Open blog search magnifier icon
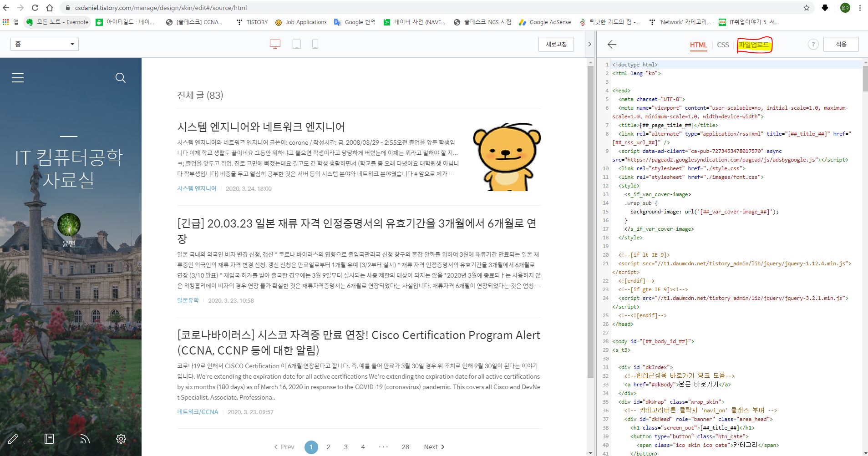This screenshot has width=868, height=456. coord(121,78)
